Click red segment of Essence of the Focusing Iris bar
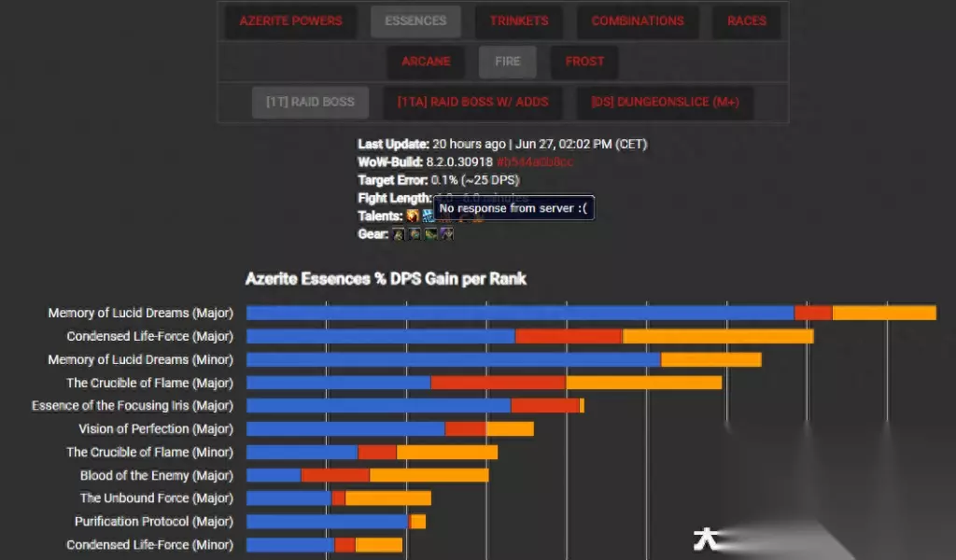The width and height of the screenshot is (956, 560). pyautogui.click(x=545, y=405)
